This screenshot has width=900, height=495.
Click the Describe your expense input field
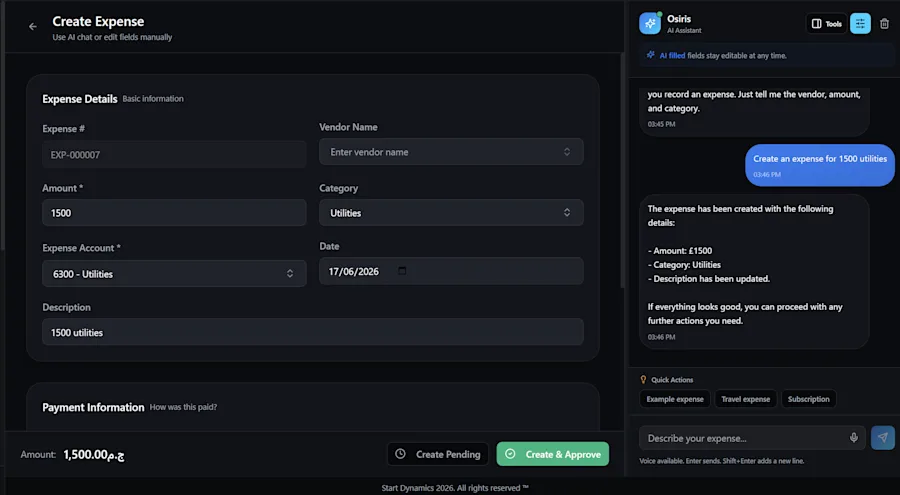click(744, 438)
